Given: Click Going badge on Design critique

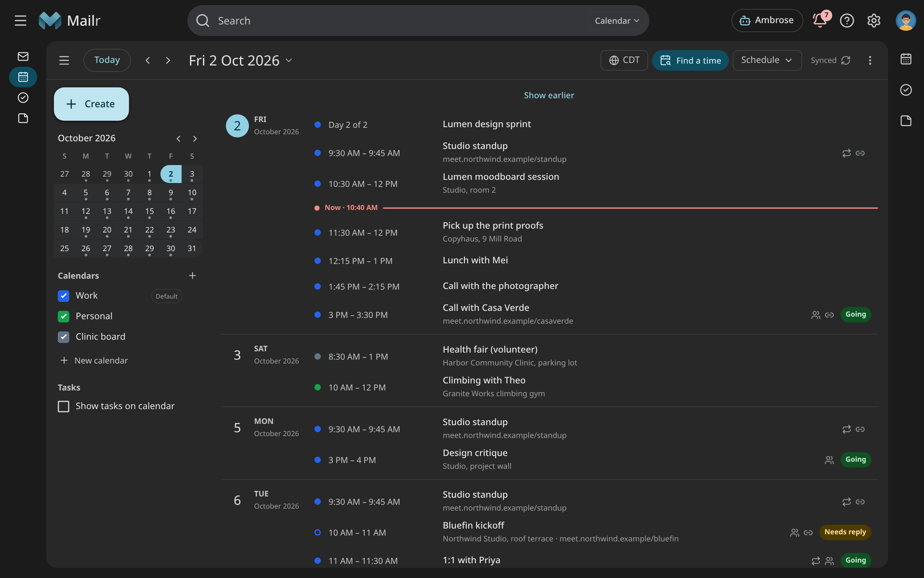Looking at the screenshot, I should pyautogui.click(x=856, y=460).
